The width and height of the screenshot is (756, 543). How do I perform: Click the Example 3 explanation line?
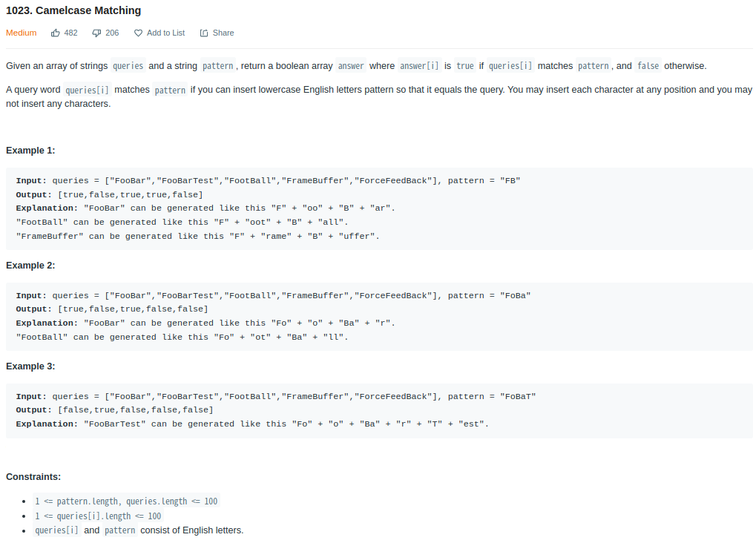pyautogui.click(x=252, y=424)
